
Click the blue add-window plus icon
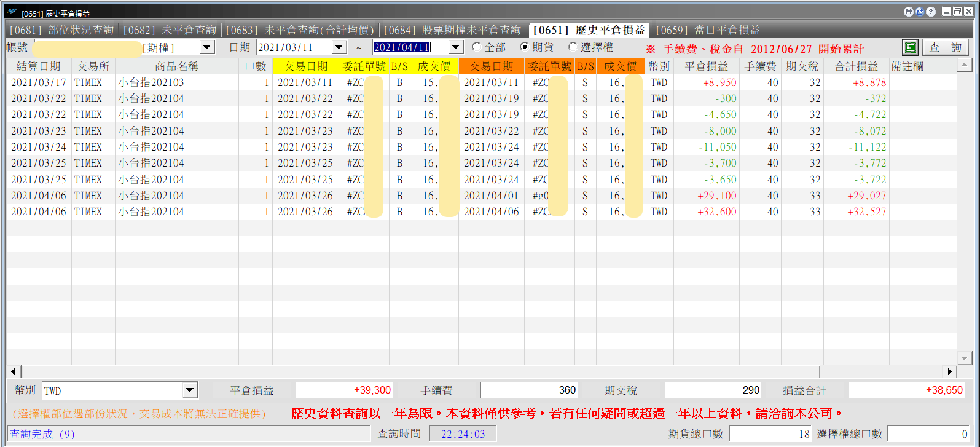[x=920, y=12]
